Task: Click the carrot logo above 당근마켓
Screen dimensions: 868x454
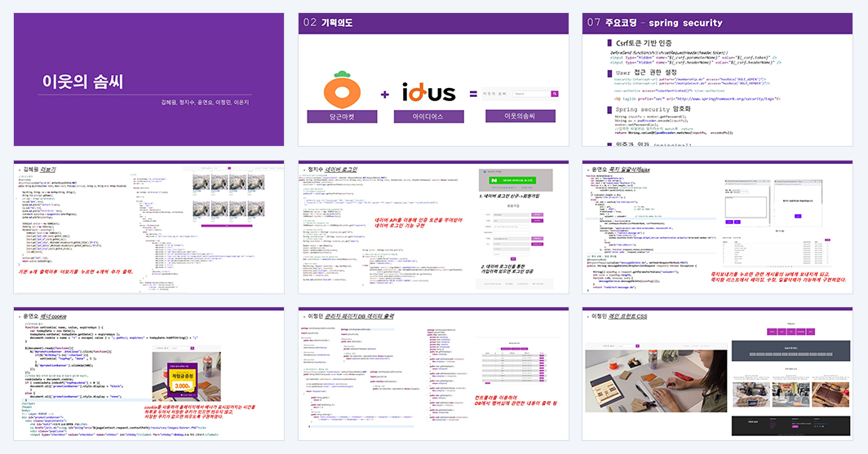Action: 342,89
